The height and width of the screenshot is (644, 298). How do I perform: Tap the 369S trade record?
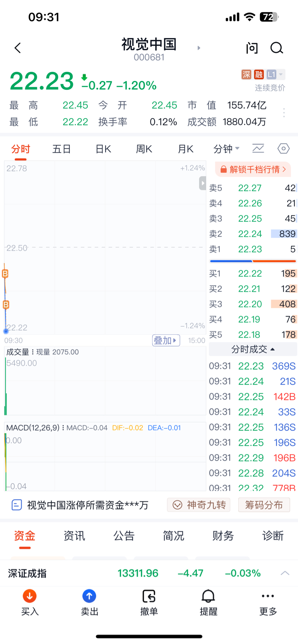coord(253,366)
